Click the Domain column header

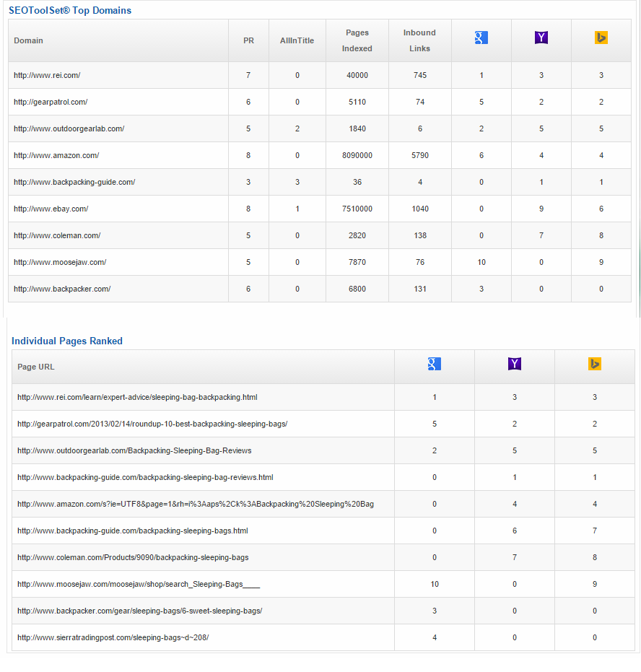pyautogui.click(x=28, y=40)
